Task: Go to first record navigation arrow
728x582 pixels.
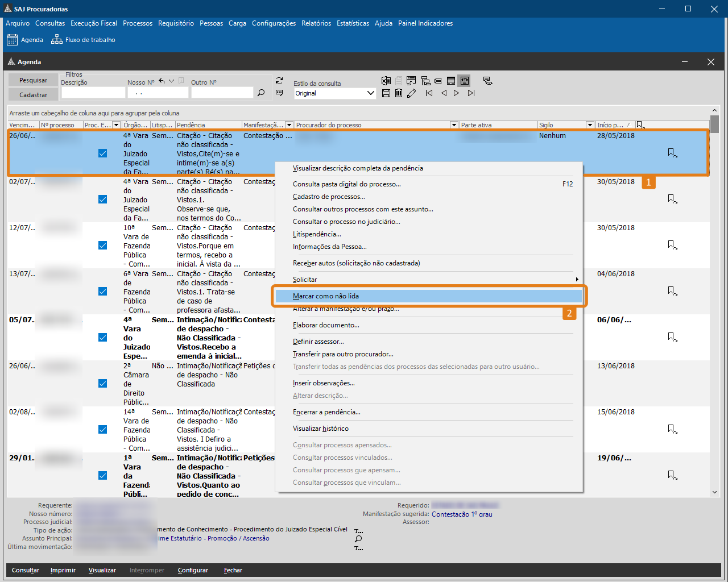Action: click(x=429, y=93)
